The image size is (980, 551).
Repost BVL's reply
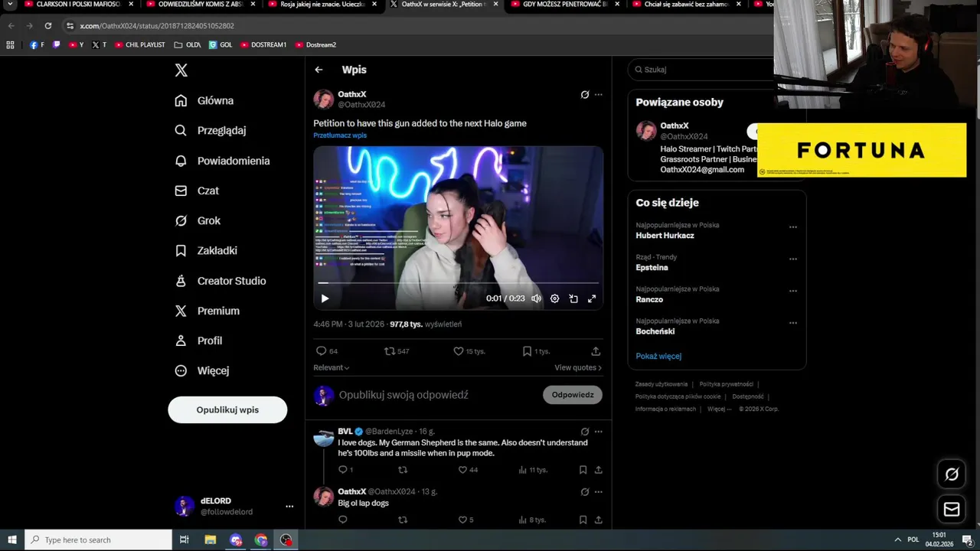pos(403,470)
